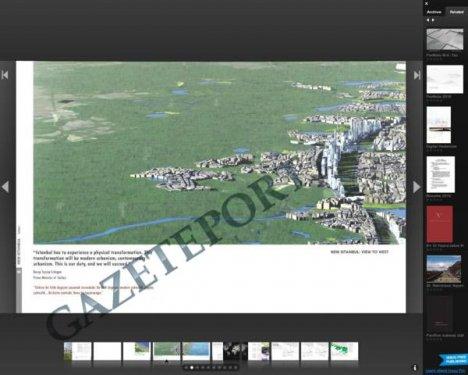Jump to the last page of the publication
The height and width of the screenshot is (375, 468).
tap(417, 75)
